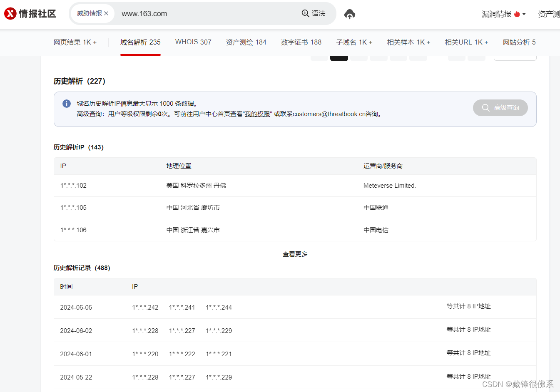Click the cloud upload icon
Screen dimensions: 560x392
point(350,14)
